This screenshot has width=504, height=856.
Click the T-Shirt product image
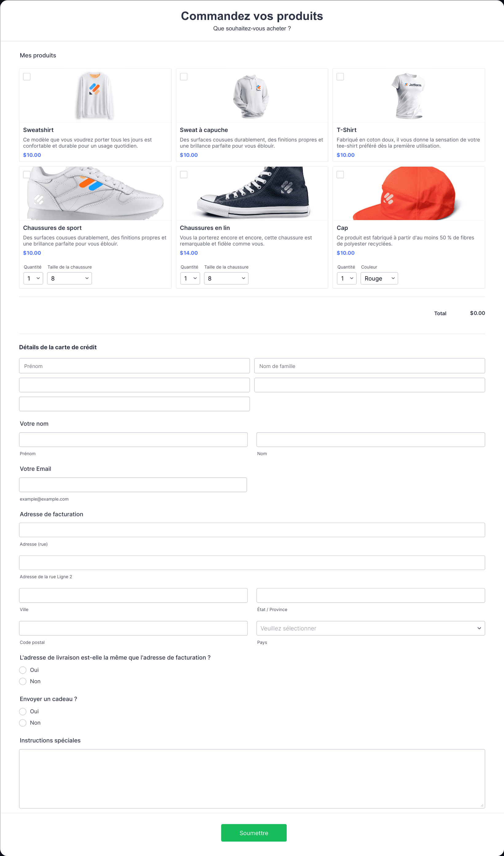pos(409,96)
